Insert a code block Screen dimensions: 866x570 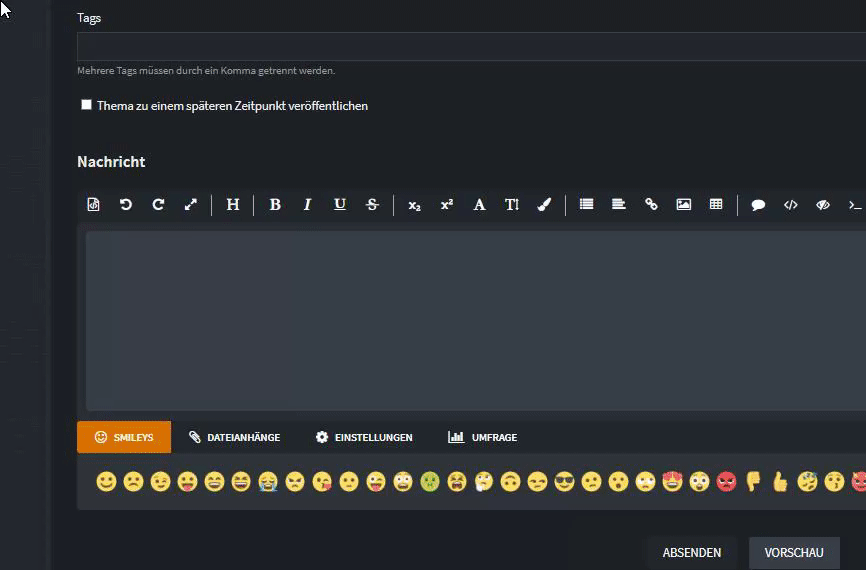pos(790,205)
